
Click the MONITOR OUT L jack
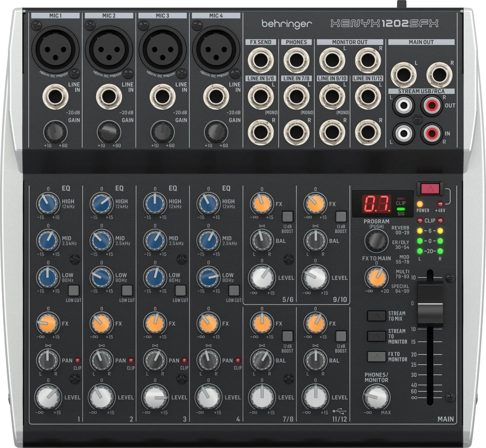[332, 60]
